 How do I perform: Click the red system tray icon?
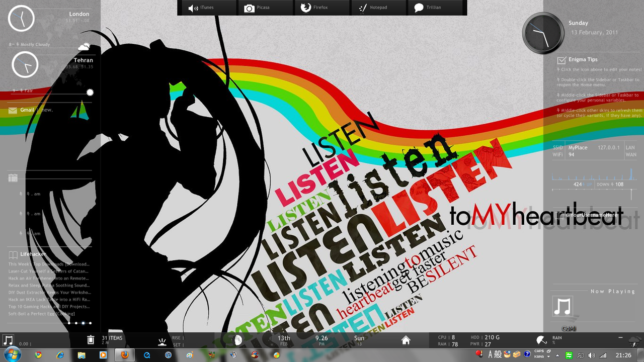point(479,354)
